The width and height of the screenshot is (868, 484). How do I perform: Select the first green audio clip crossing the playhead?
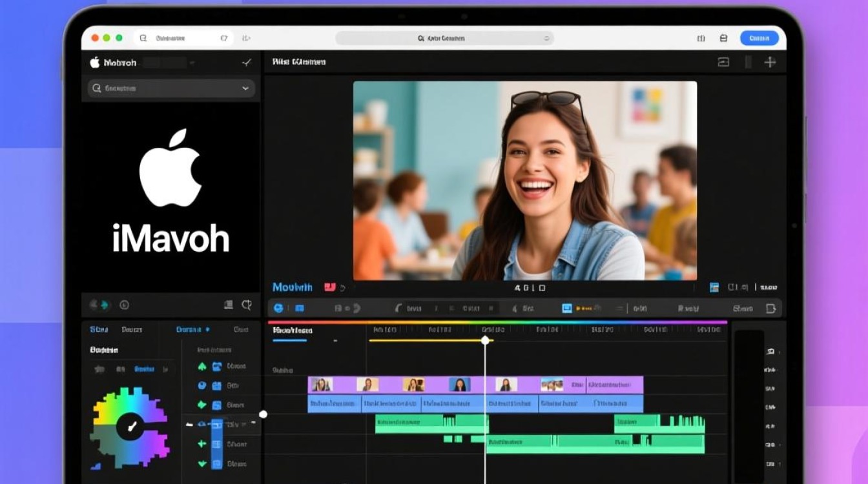[431, 424]
